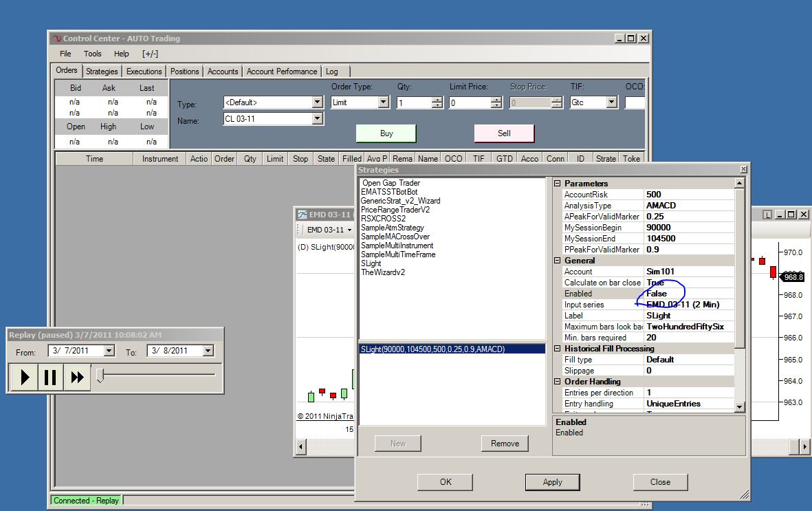Edit the MySessionBegin value 90000
The image size is (812, 511).
689,228
